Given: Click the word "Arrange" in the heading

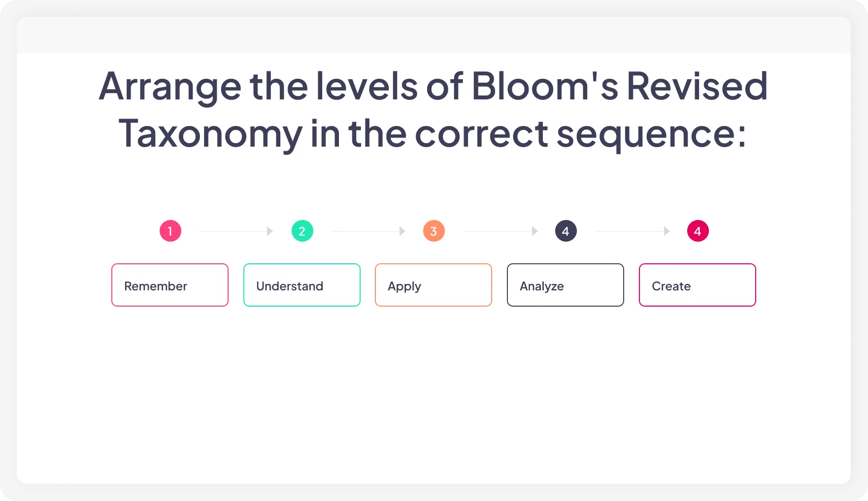Looking at the screenshot, I should tap(170, 87).
